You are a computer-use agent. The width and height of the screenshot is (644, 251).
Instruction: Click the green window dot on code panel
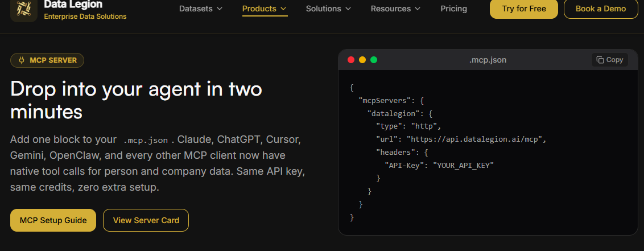(x=374, y=60)
